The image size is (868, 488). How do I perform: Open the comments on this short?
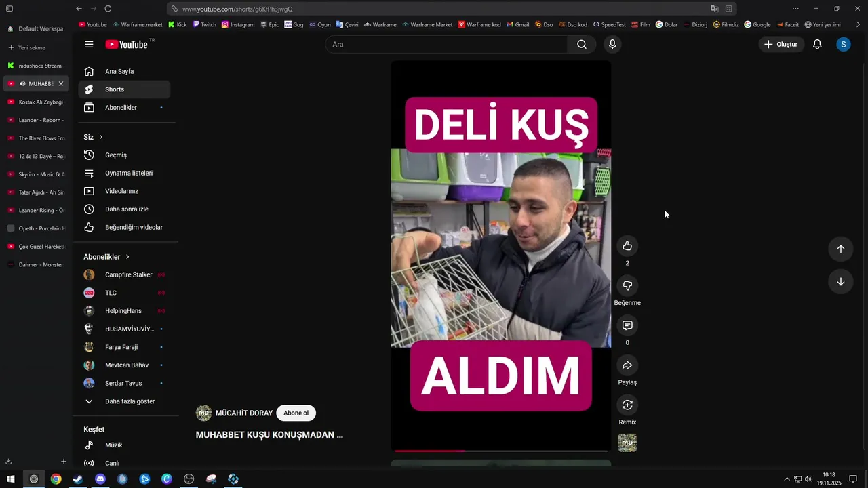tap(627, 326)
